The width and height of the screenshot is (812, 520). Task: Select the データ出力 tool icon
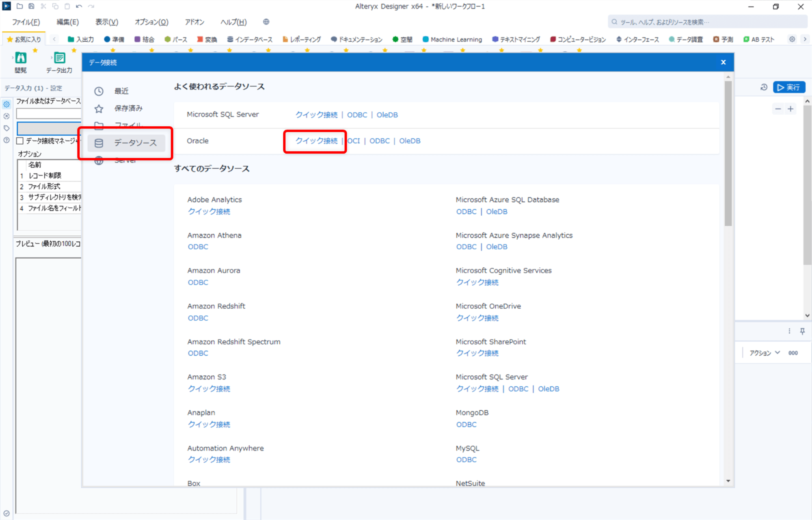pos(60,58)
